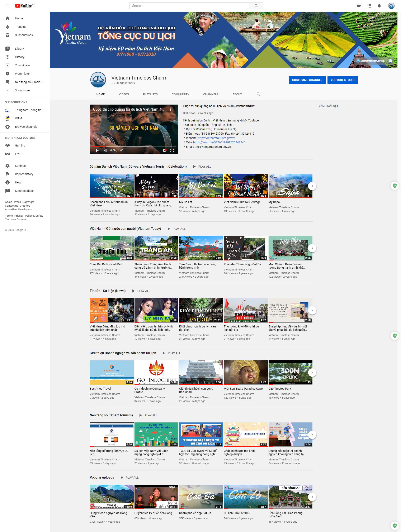Play the featured video
The width and height of the screenshot is (401, 532).
(x=97, y=150)
